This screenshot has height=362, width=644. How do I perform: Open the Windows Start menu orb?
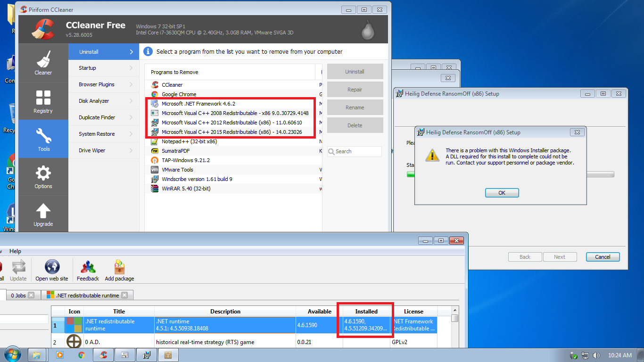click(x=12, y=355)
